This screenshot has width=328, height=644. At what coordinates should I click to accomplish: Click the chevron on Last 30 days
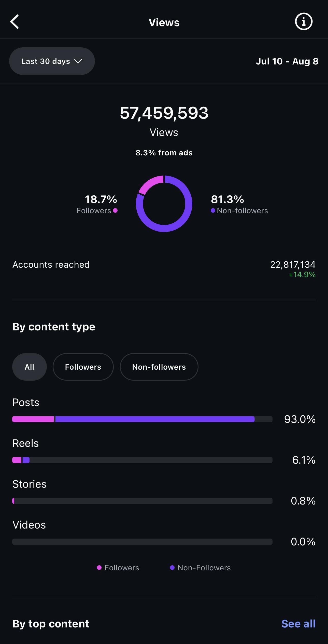[x=78, y=61]
